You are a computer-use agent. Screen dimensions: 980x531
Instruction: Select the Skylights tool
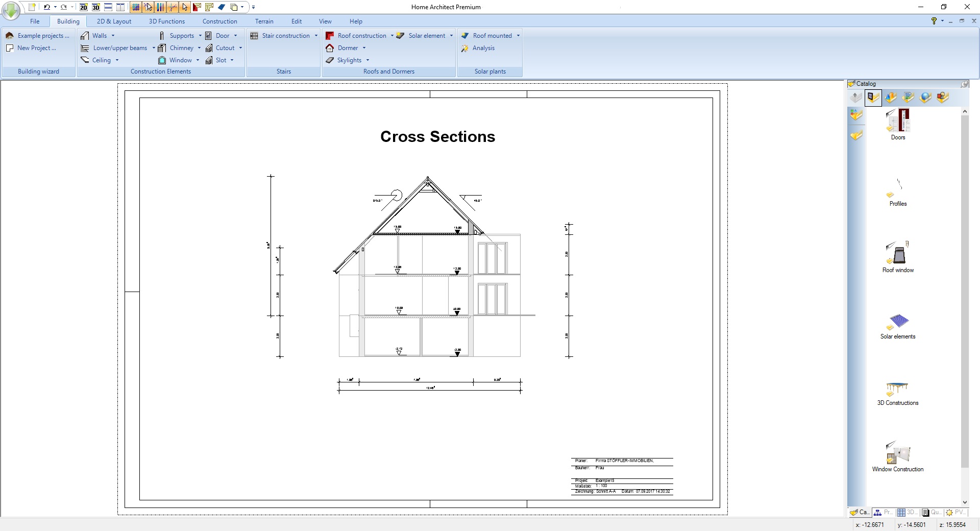[349, 60]
